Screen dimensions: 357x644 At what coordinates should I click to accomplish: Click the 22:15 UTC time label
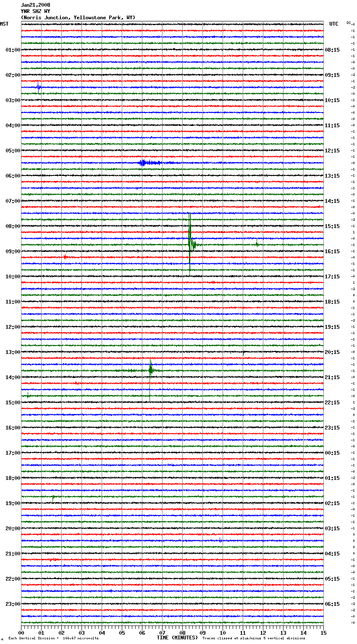coord(332,403)
